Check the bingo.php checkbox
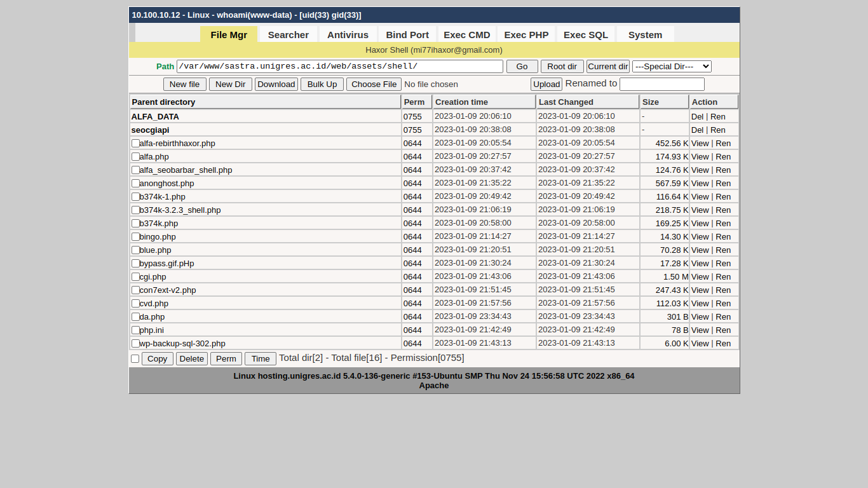 [x=135, y=237]
